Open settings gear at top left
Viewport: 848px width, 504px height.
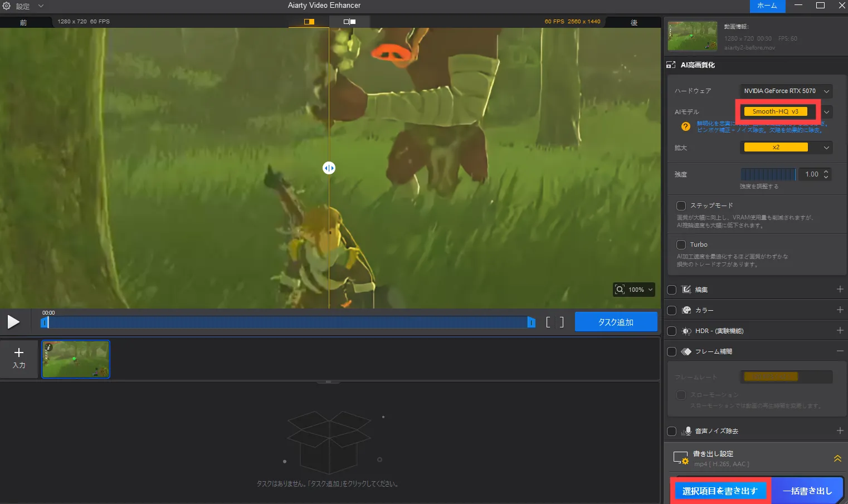[7, 6]
